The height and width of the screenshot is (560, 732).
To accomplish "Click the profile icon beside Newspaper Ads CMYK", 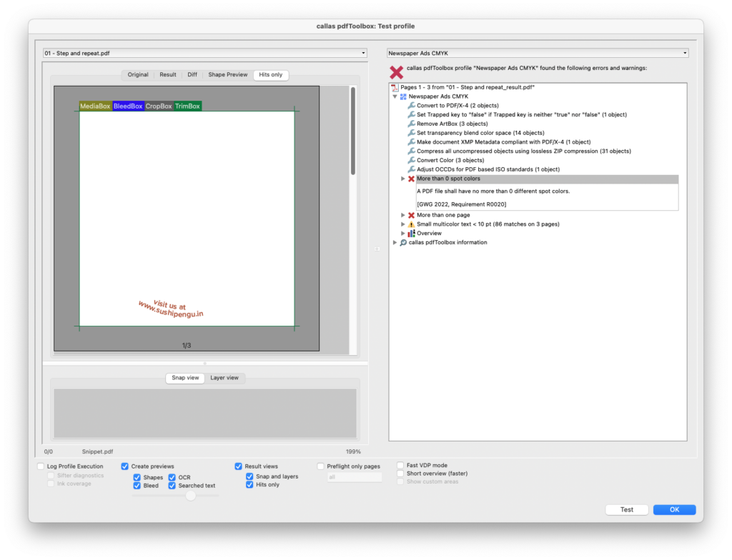I will point(403,96).
